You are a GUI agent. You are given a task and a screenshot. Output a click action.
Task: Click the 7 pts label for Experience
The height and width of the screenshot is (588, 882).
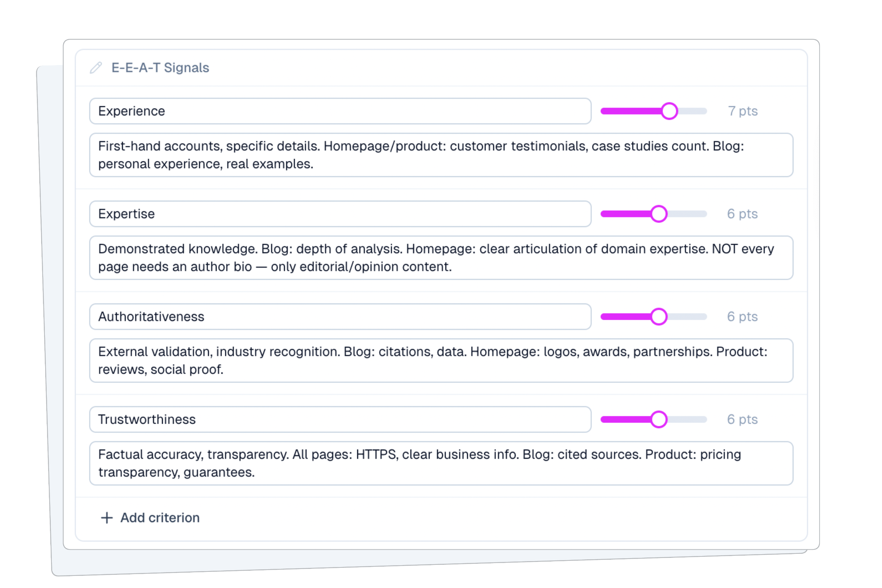pyautogui.click(x=742, y=111)
